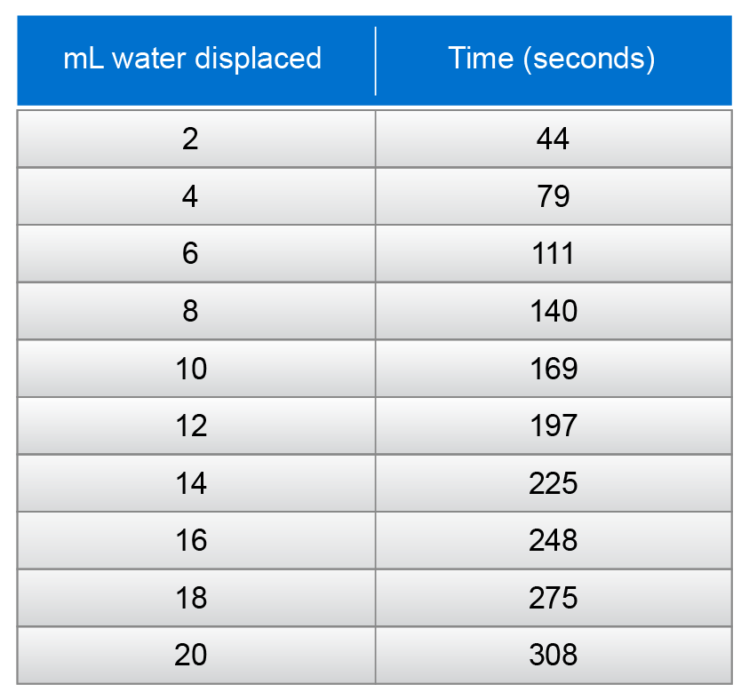Click the time cell reading 248
Screen dimensions: 749x700
(x=553, y=540)
